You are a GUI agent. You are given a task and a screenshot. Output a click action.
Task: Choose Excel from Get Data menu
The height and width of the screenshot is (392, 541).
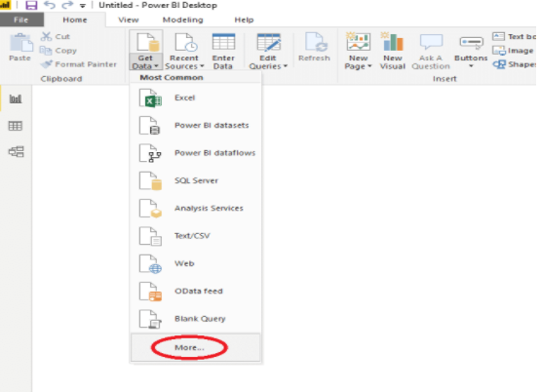click(x=196, y=98)
